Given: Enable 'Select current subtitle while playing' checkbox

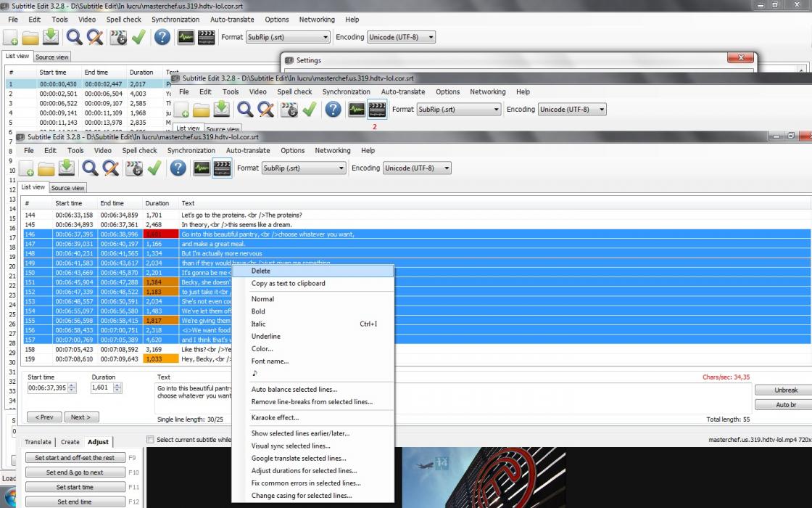Looking at the screenshot, I should pos(151,440).
